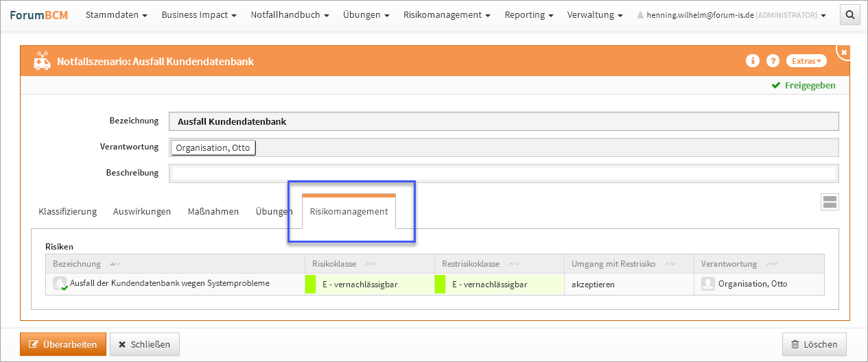Click the Bezeichnung field Ausfall Kundendatenbank
This screenshot has width=868, height=362.
click(504, 121)
